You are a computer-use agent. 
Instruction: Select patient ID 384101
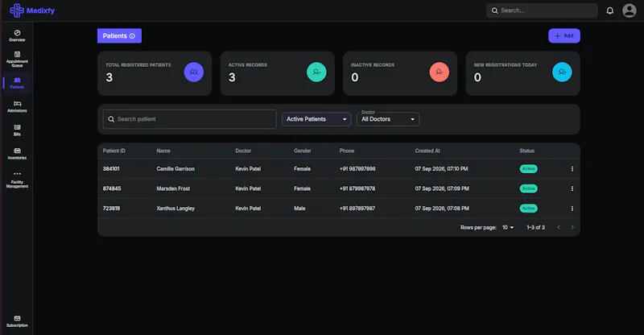(111, 169)
